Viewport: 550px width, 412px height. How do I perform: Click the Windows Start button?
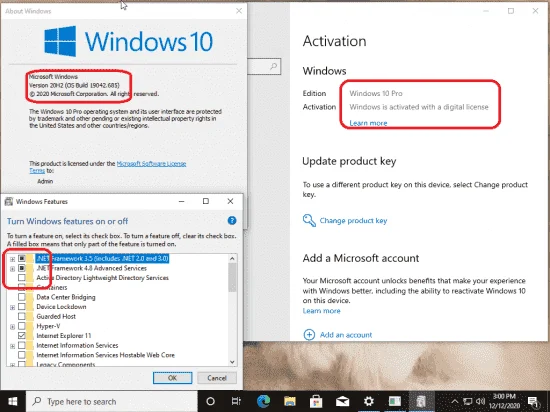pyautogui.click(x=13, y=401)
